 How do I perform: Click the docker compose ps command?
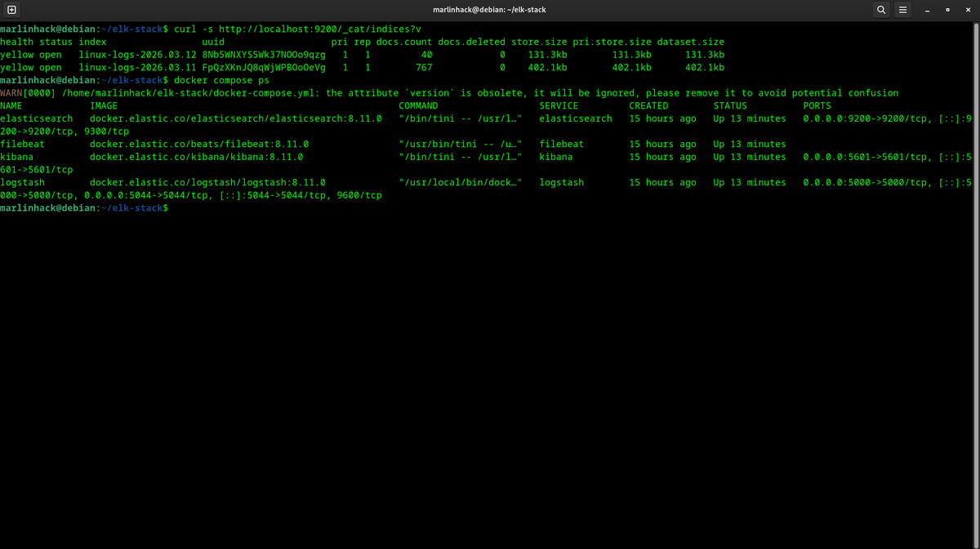[222, 80]
